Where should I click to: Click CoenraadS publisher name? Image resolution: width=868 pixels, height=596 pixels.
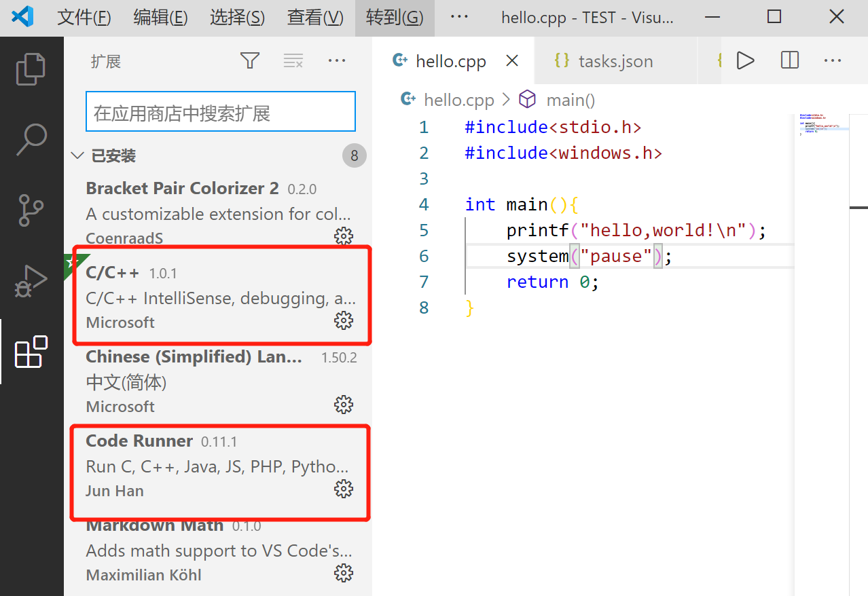(124, 238)
